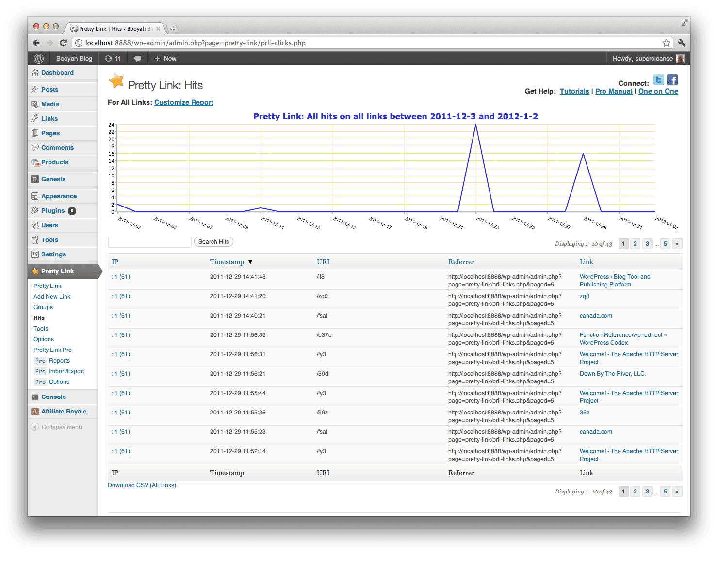The image size is (718, 588).
Task: Open Pretty Link Pro submenu item
Action: [x=52, y=350]
